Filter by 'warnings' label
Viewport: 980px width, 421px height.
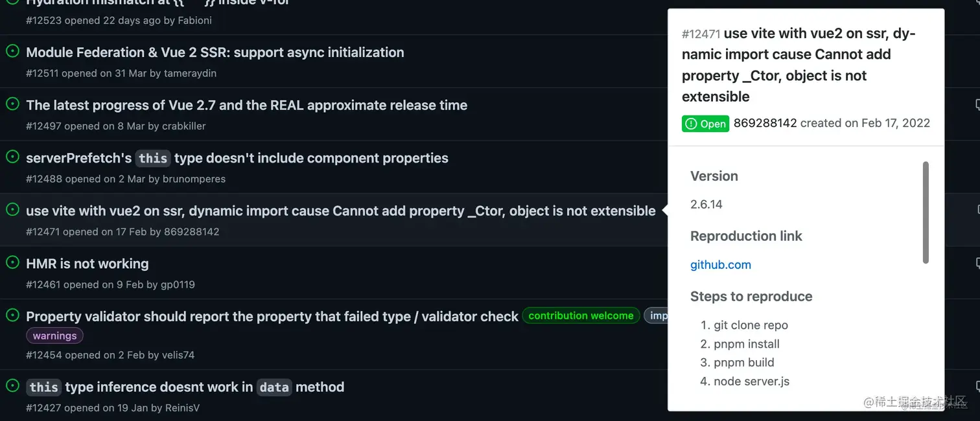[x=54, y=336]
